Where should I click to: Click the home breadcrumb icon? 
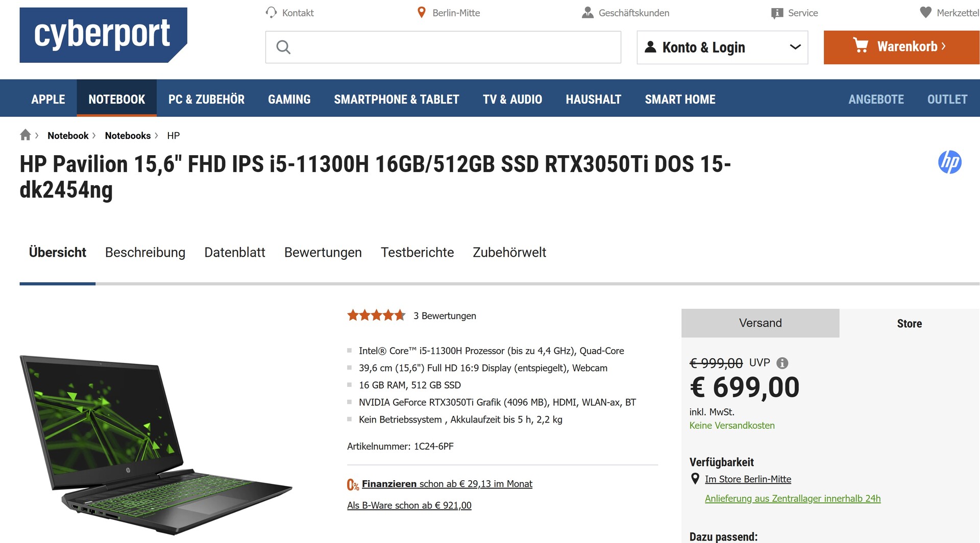coord(25,135)
